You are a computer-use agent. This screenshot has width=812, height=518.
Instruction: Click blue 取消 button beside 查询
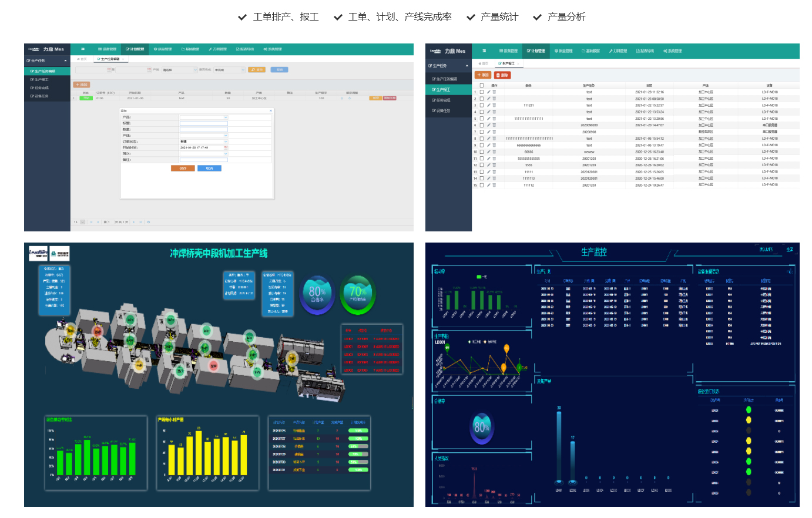(279, 70)
